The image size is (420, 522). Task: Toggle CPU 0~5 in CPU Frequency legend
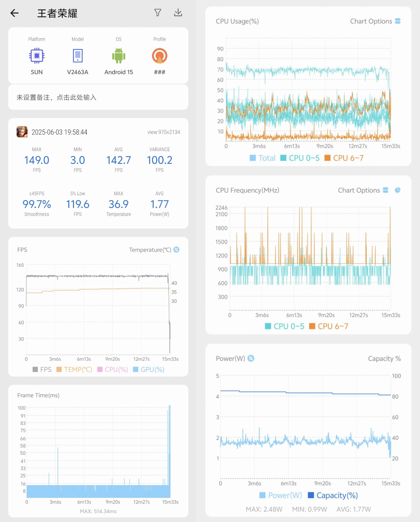(x=285, y=326)
